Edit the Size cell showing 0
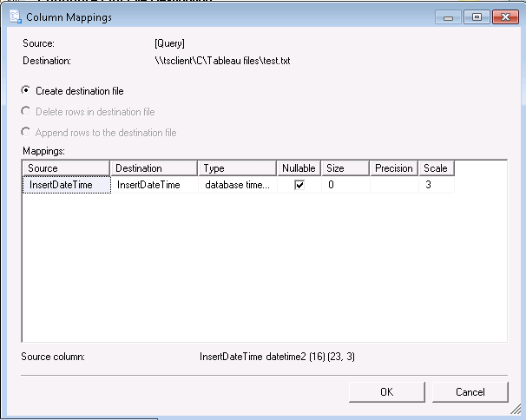526x420 pixels. point(345,185)
